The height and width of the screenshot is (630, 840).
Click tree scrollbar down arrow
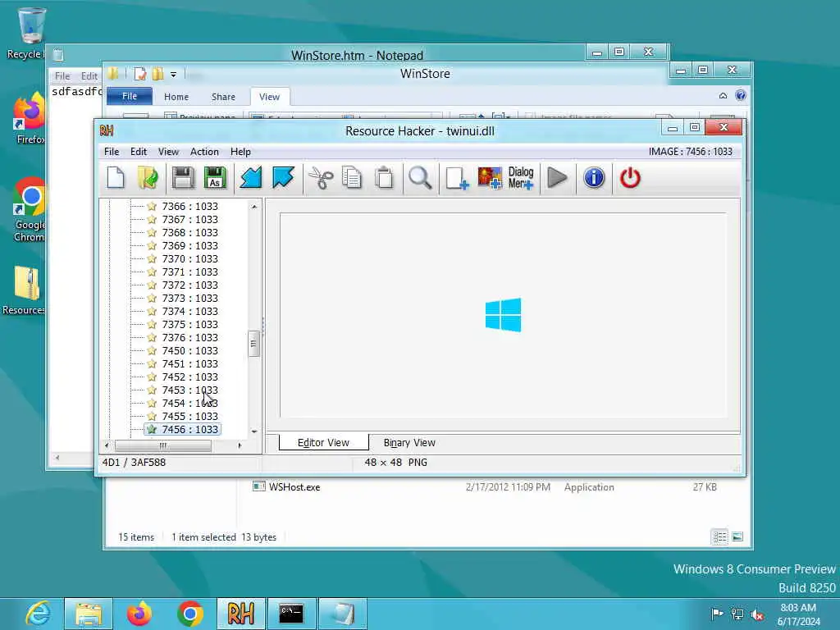(x=254, y=431)
